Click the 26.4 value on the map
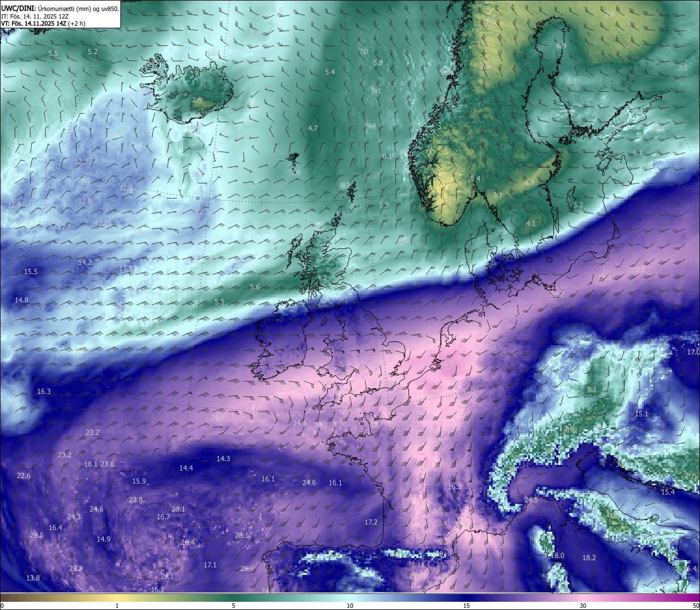The image size is (700, 610). (188, 543)
